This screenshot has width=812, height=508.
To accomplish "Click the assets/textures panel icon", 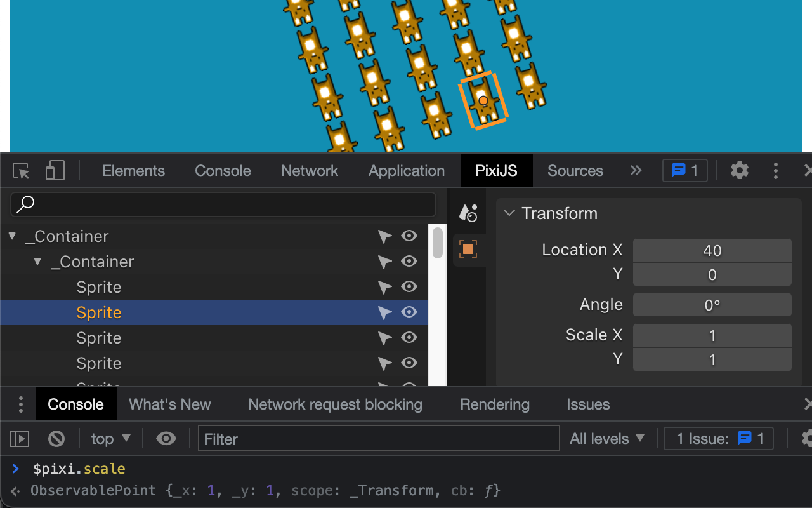I will [x=468, y=213].
